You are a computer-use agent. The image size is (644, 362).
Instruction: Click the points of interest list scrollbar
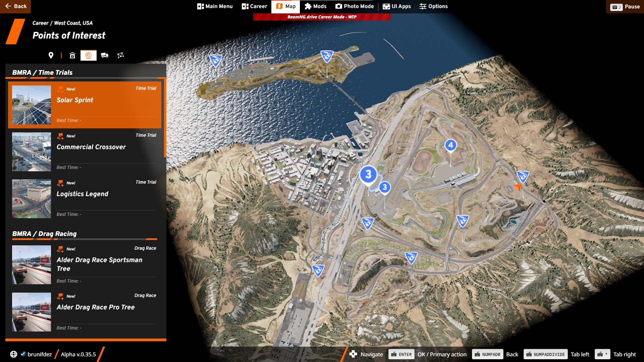(x=165, y=117)
